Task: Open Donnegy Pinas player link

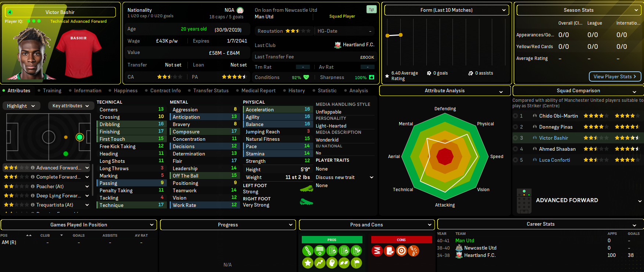Action: point(555,127)
